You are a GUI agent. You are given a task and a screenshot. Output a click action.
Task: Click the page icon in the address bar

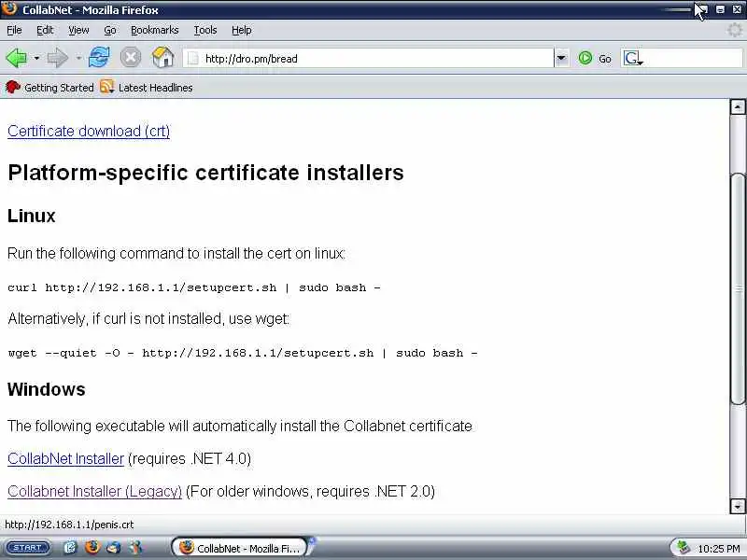[x=193, y=59]
